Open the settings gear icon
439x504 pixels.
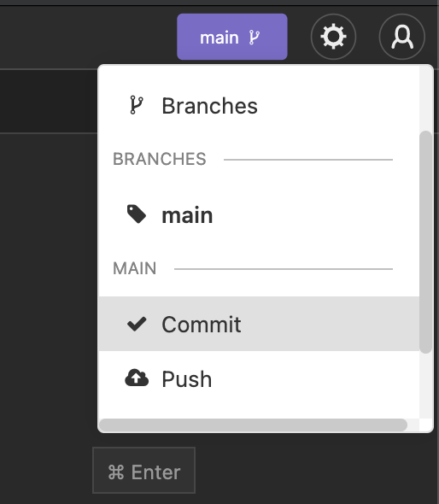coord(333,37)
